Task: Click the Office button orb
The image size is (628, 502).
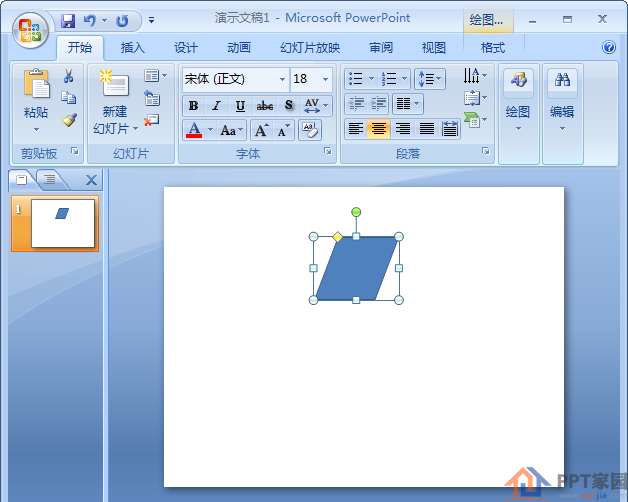Action: click(x=30, y=30)
